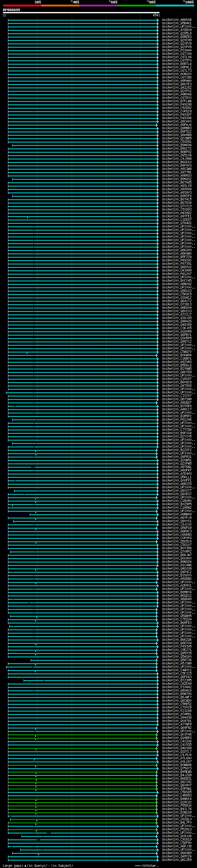Click the red 20% identity legend bar
The image size is (197, 868).
click(22, 6)
